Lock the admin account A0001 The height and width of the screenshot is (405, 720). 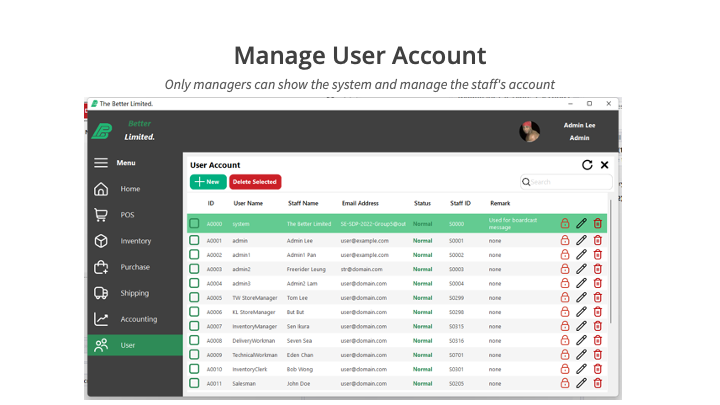565,240
